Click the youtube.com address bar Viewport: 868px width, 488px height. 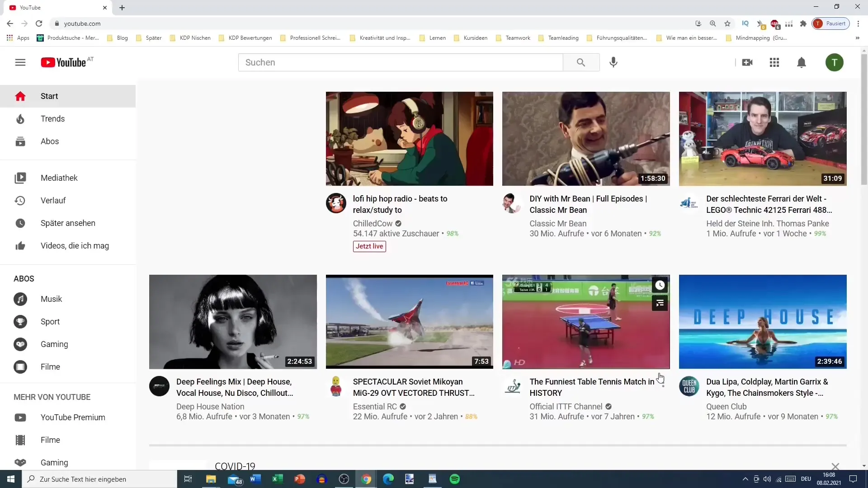[371, 23]
